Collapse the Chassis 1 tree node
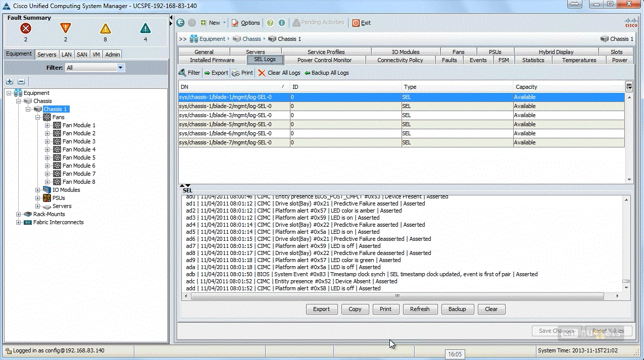 (28, 109)
